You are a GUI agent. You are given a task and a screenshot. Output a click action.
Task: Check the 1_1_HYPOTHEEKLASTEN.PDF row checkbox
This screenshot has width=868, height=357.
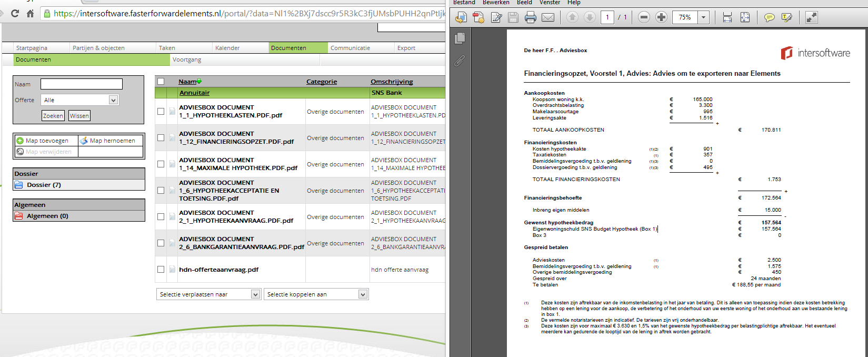pyautogui.click(x=161, y=112)
